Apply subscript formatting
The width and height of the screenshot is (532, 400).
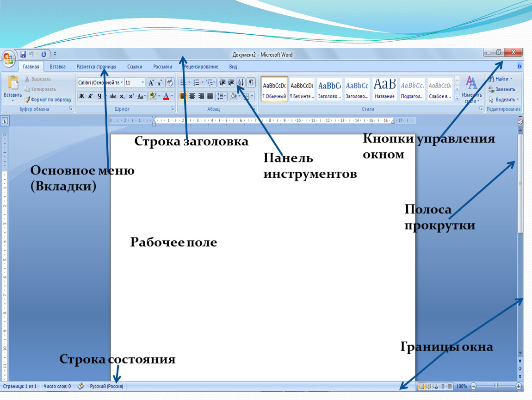(122, 96)
